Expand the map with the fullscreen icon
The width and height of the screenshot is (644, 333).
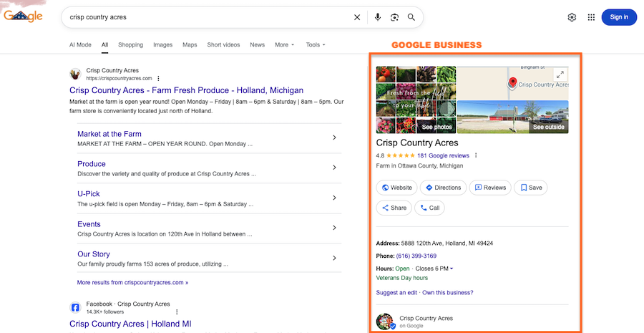[560, 74]
